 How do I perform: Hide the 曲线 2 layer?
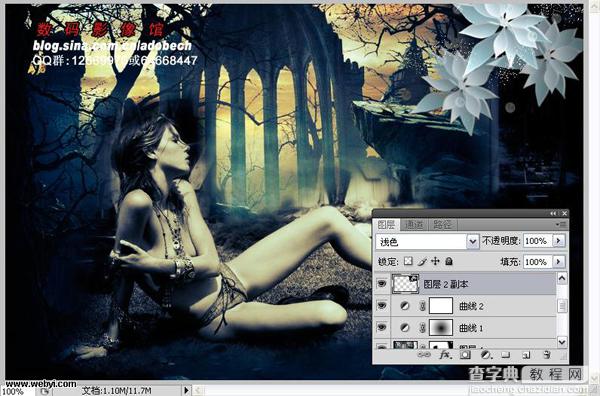pos(382,305)
